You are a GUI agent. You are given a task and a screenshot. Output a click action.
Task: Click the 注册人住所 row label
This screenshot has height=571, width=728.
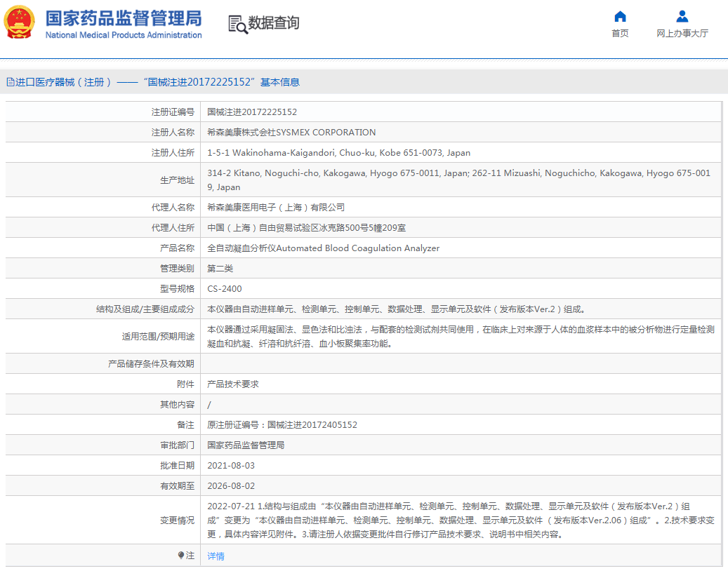(x=173, y=153)
